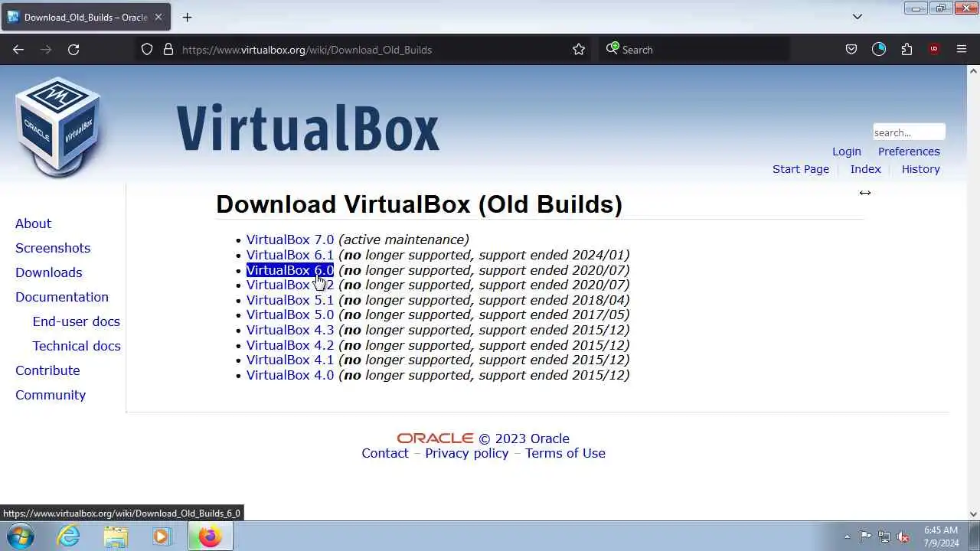Image resolution: width=980 pixels, height=551 pixels.
Task: Bookmark this page with the star icon
Action: 579,49
